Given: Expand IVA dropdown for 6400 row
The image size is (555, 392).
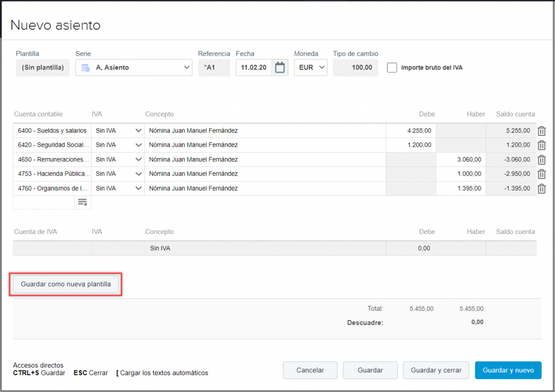Looking at the screenshot, I should 138,130.
